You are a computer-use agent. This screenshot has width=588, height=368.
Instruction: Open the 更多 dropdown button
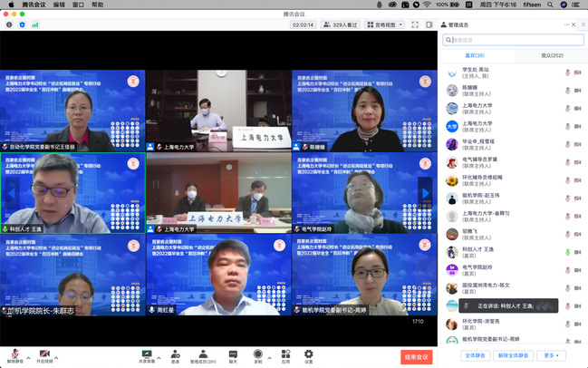click(551, 355)
